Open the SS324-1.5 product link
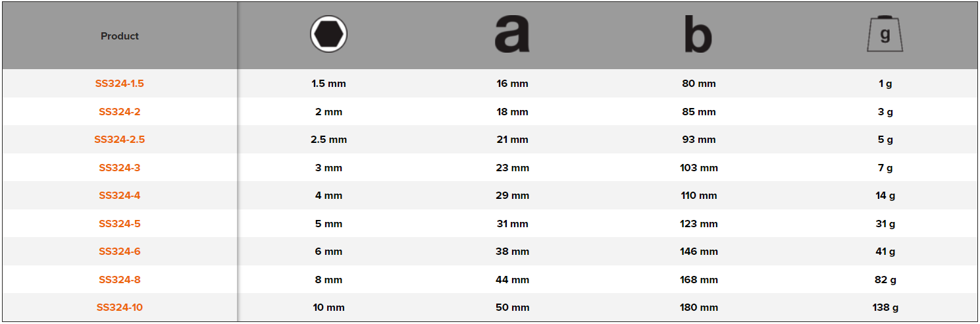The image size is (980, 324). [x=120, y=84]
